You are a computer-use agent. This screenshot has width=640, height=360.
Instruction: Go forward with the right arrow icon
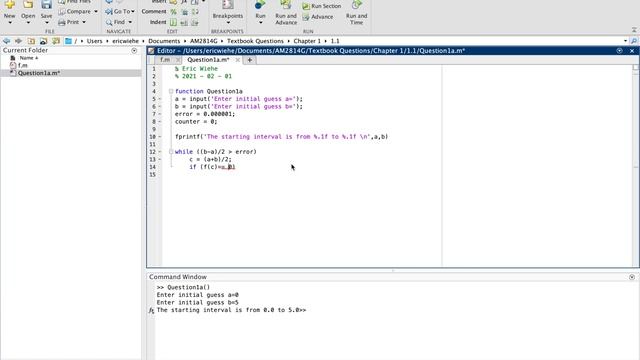(18, 41)
